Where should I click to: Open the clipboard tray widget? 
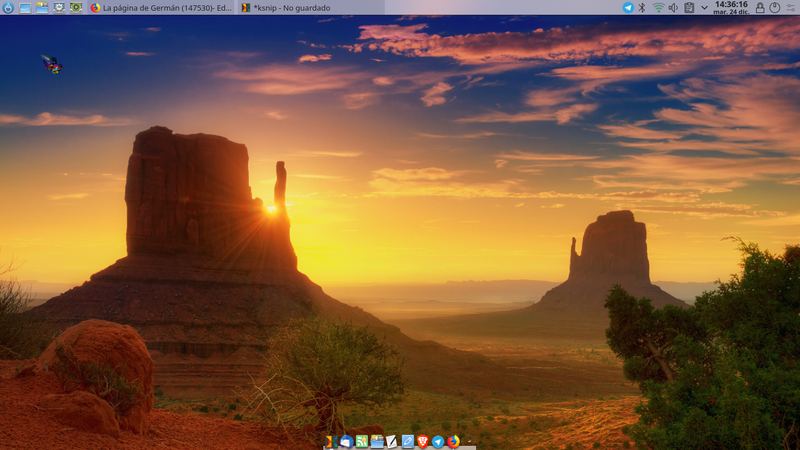(689, 7)
